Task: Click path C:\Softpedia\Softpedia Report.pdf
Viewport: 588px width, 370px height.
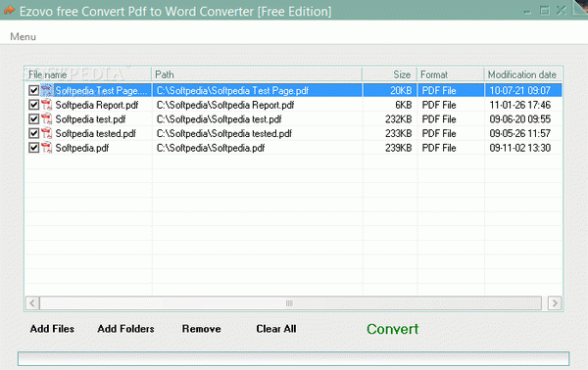Action: coord(225,105)
